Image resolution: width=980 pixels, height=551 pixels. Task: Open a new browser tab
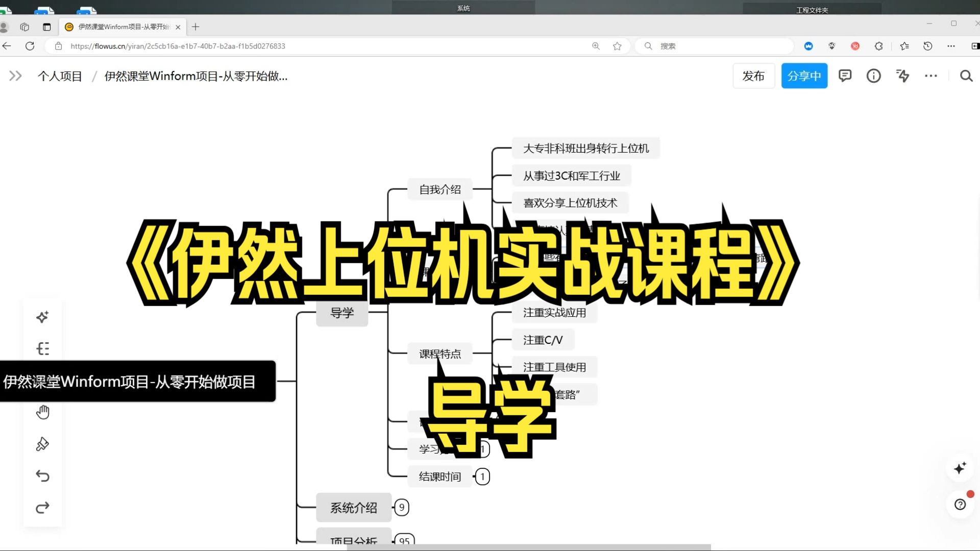(195, 27)
